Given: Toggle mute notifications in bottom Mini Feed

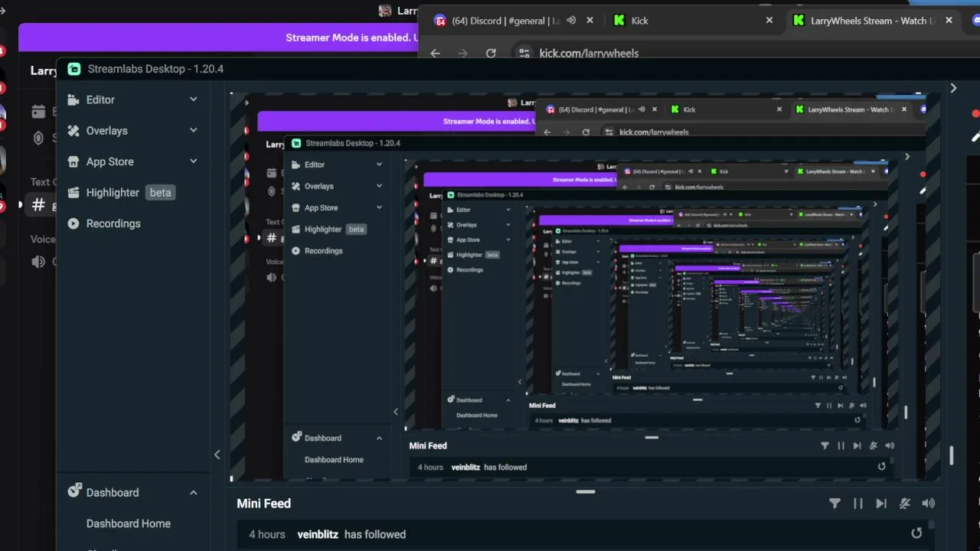Looking at the screenshot, I should pos(905,504).
